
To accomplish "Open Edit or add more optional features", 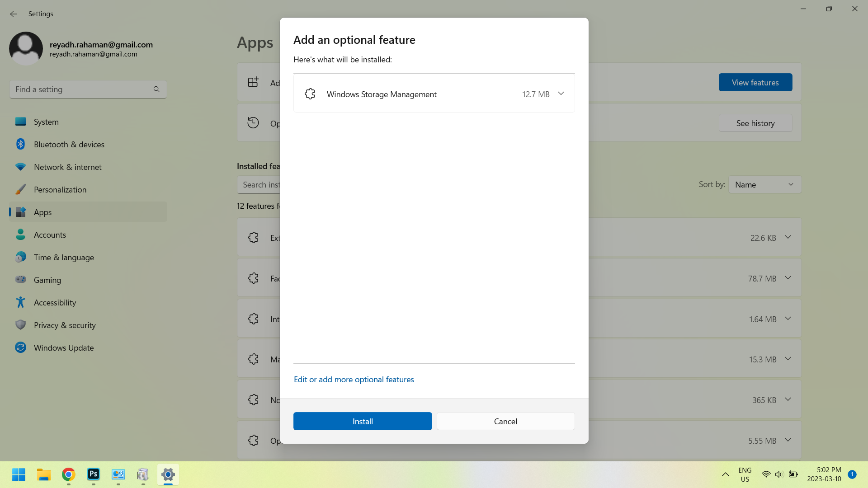I will pyautogui.click(x=354, y=380).
